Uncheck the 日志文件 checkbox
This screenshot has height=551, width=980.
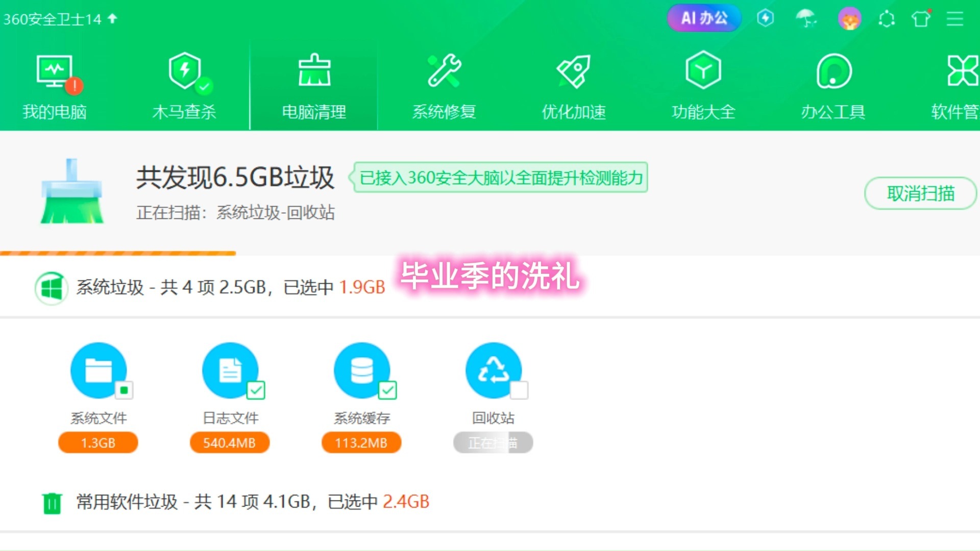[x=256, y=390]
